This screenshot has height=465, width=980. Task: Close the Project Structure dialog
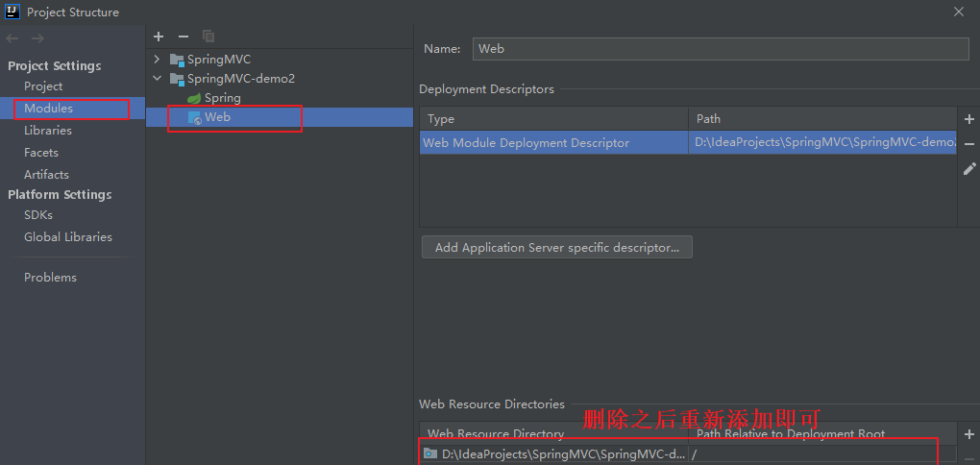[959, 12]
